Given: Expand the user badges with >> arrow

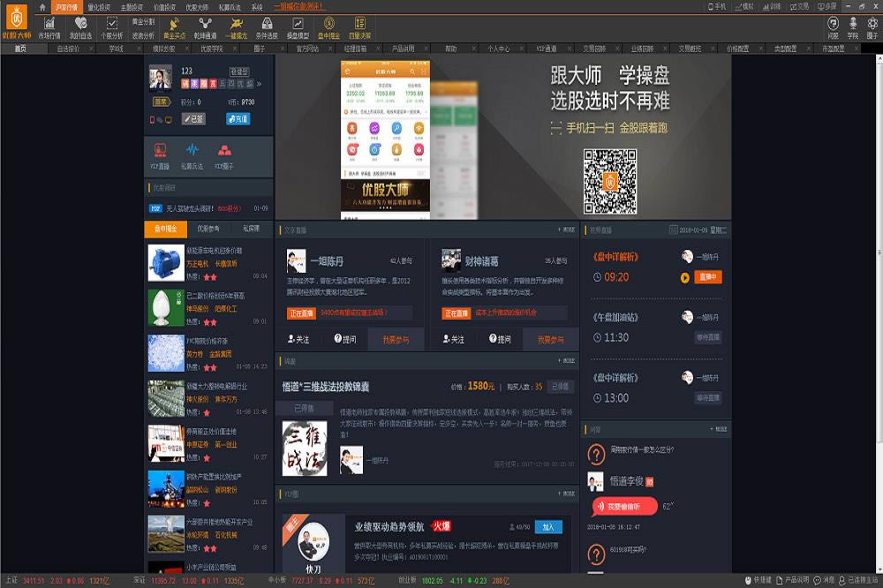Looking at the screenshot, I should click(x=259, y=84).
